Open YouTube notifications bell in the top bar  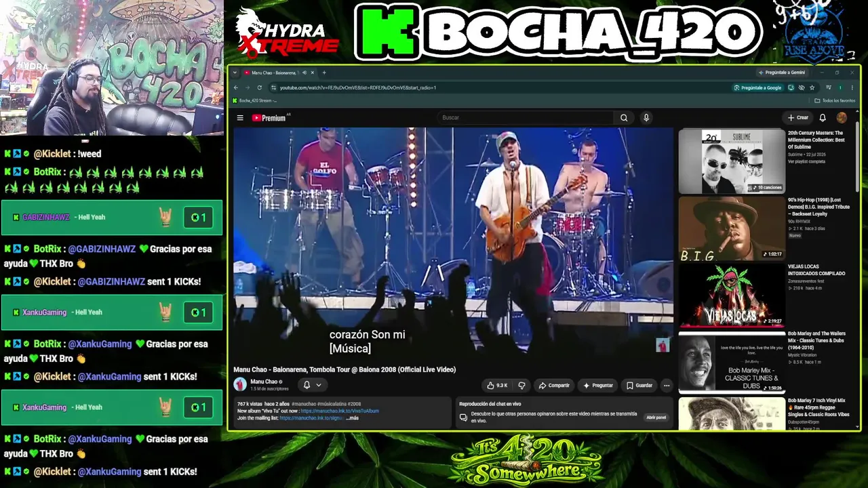point(823,118)
